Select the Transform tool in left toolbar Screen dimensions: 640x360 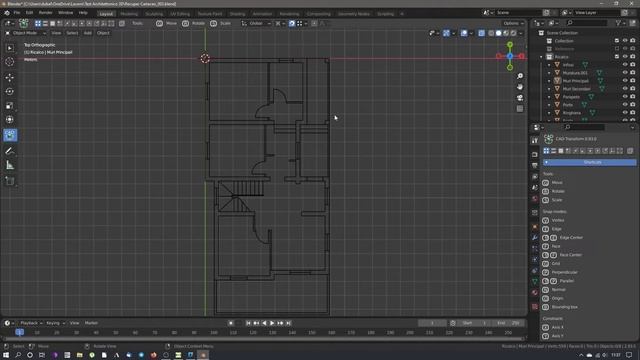10,120
